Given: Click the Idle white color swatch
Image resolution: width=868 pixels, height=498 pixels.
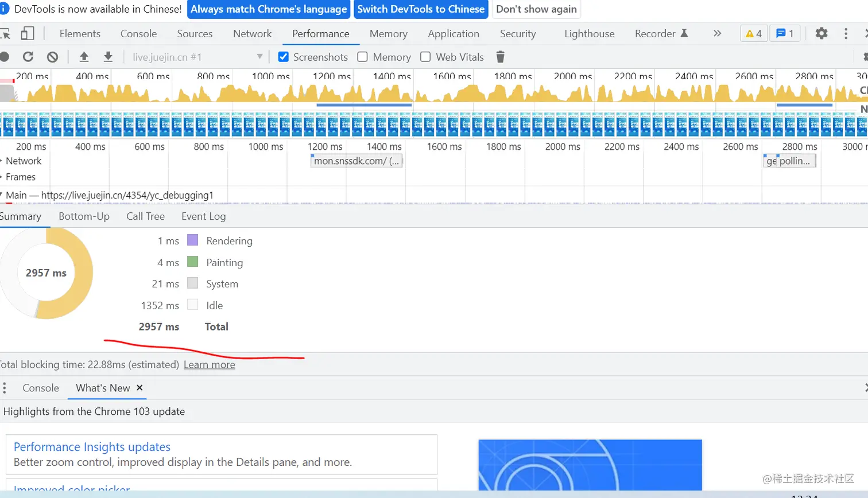Looking at the screenshot, I should coord(193,305).
